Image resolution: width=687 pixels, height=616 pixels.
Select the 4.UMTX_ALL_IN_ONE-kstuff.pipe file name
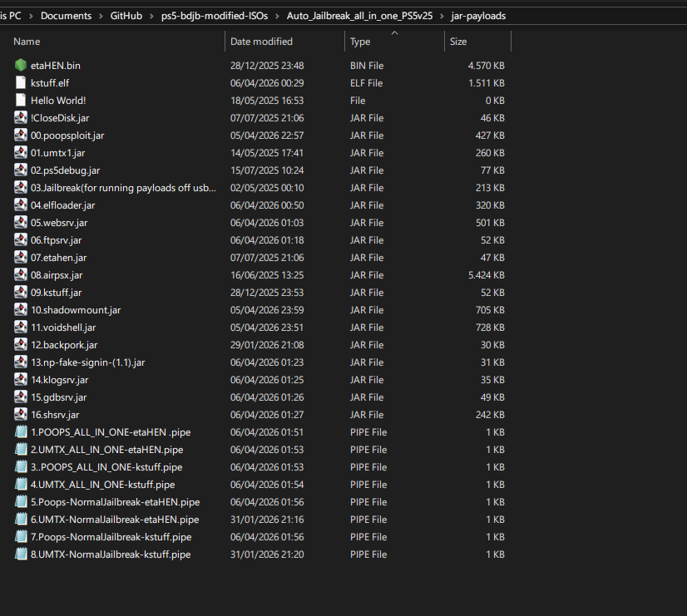[x=102, y=485]
